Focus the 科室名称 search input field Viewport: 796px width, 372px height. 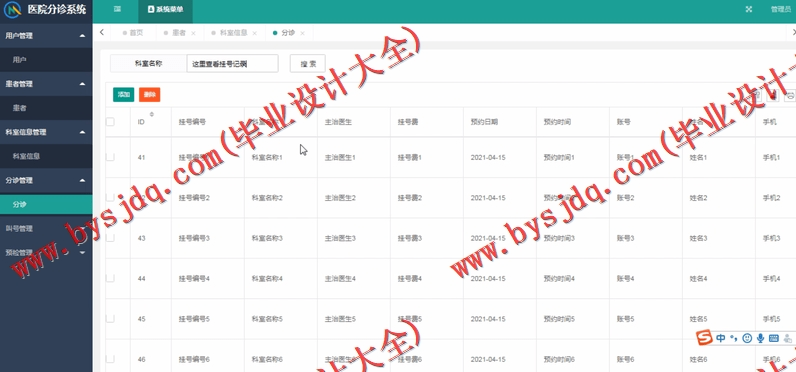pos(232,64)
